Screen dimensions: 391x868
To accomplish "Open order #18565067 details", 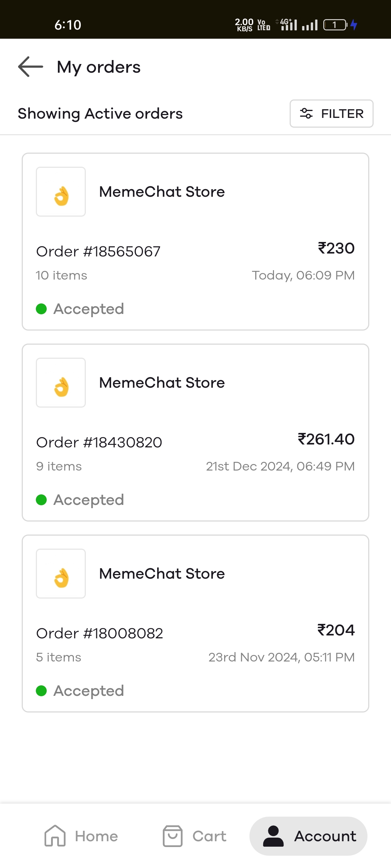I will click(98, 252).
